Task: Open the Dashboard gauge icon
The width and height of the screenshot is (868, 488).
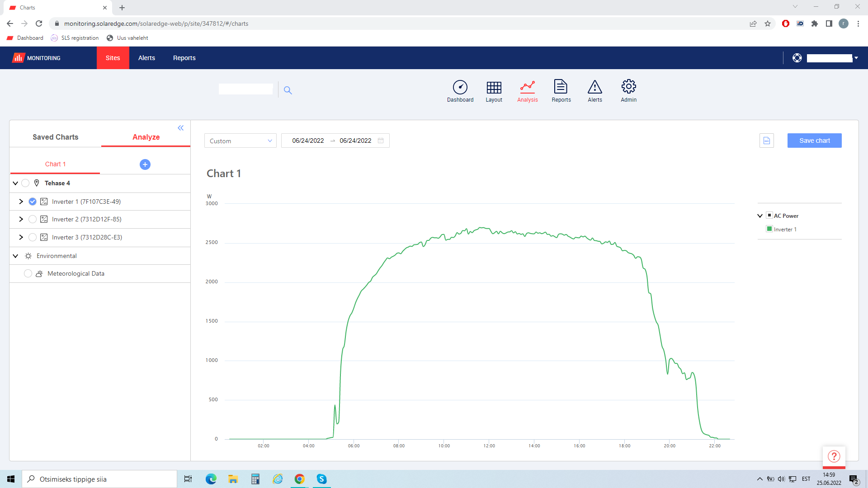Action: [x=460, y=87]
